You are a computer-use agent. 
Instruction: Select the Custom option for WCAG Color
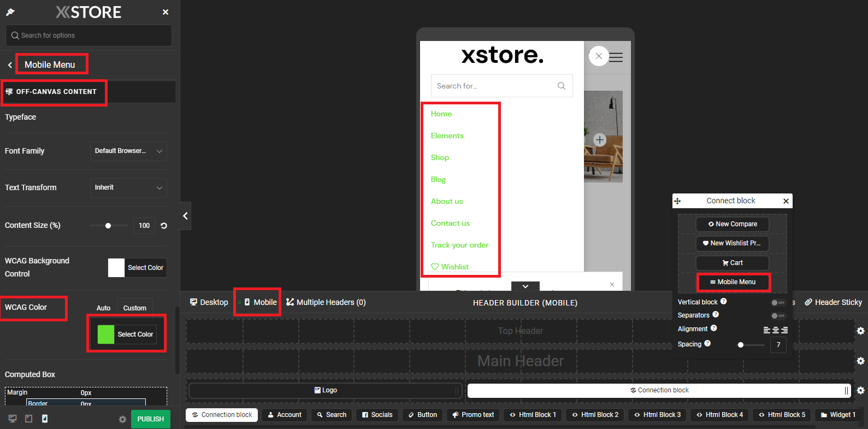(x=135, y=308)
